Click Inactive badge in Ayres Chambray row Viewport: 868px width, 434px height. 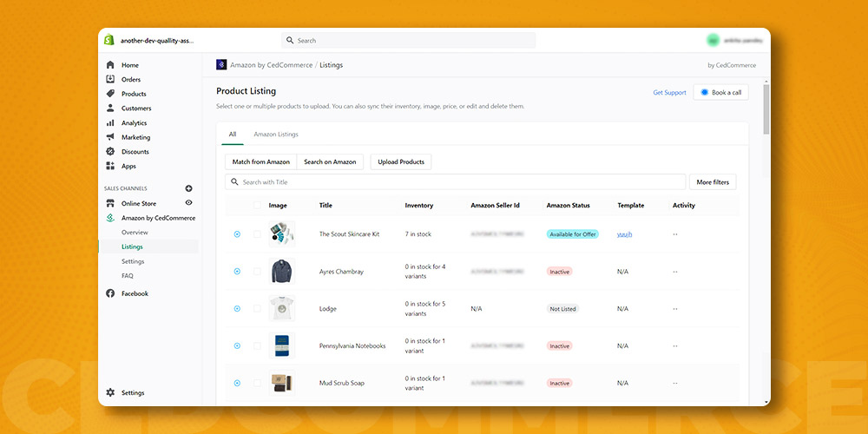point(559,272)
